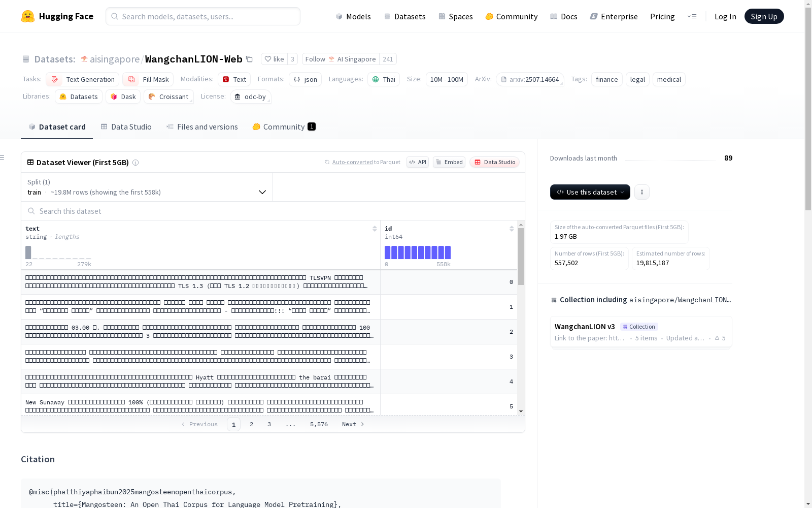Image resolution: width=812 pixels, height=508 pixels.
Task: Sort the text column
Action: click(375, 229)
